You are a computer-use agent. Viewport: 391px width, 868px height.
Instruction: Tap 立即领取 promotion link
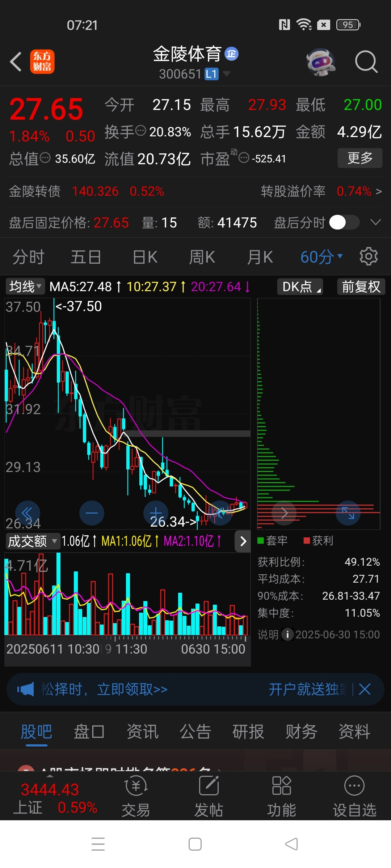coord(132,689)
